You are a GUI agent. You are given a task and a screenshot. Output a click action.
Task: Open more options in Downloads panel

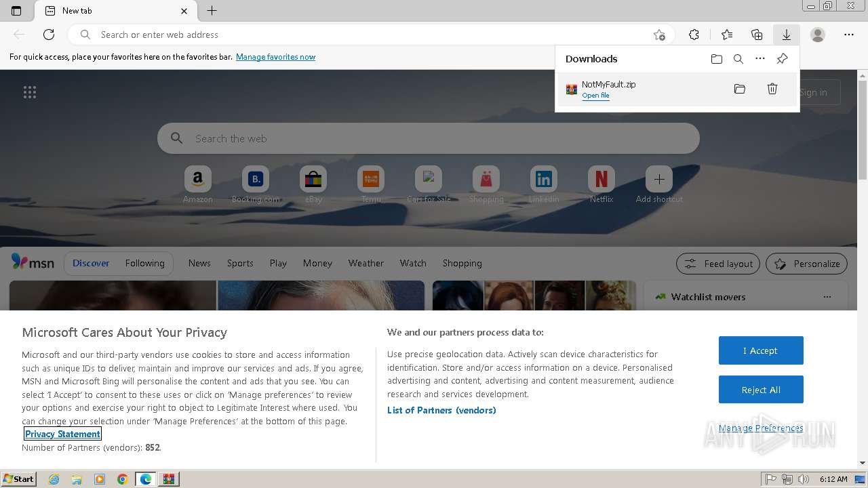760,59
